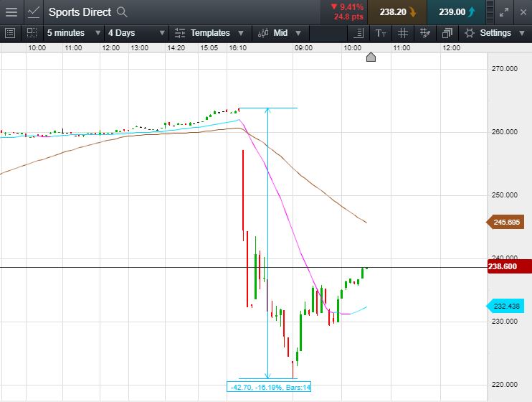Viewport: 532px width, 402px height.
Task: Click the 220.000 price axis label
Action: click(505, 385)
